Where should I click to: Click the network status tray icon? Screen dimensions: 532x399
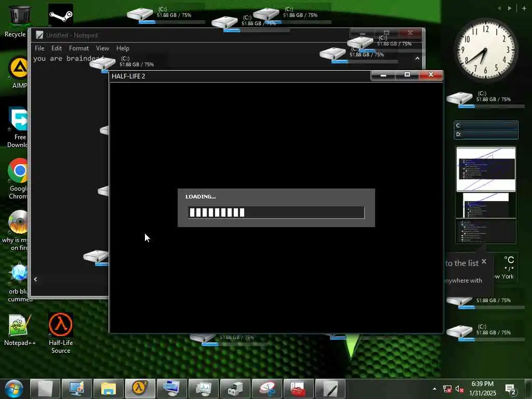coord(447,389)
